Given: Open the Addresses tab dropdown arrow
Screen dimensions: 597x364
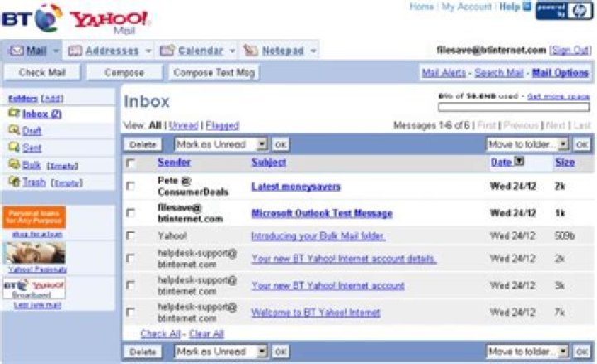Looking at the screenshot, I should tap(148, 51).
